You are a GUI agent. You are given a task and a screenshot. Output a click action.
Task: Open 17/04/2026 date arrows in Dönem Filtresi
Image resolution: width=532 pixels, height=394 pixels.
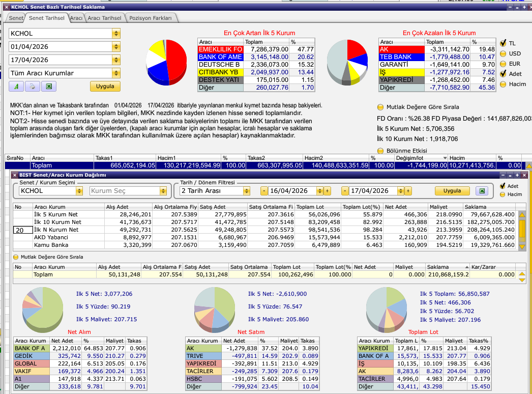pos(400,191)
